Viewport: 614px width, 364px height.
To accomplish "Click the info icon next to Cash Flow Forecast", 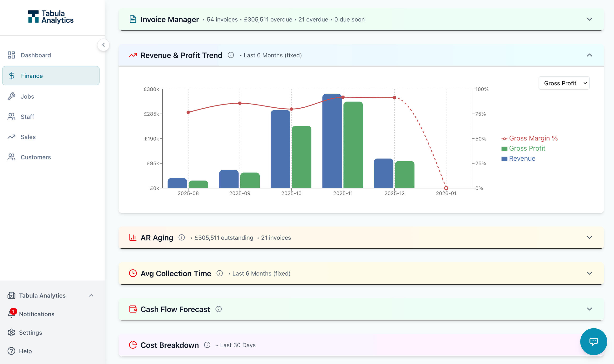I will (x=218, y=309).
